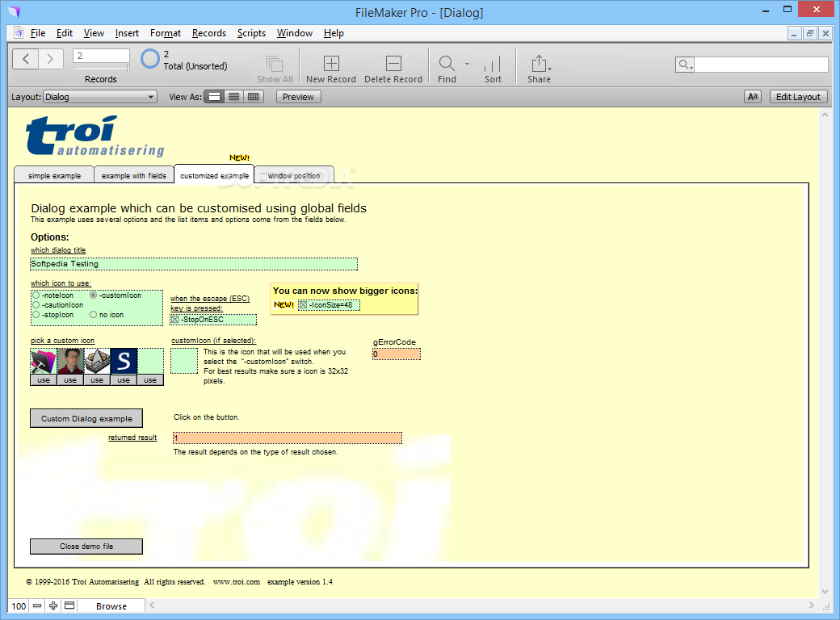Toggle the formatting bar Aa button
Viewport: 840px width, 620px height.
(x=753, y=97)
